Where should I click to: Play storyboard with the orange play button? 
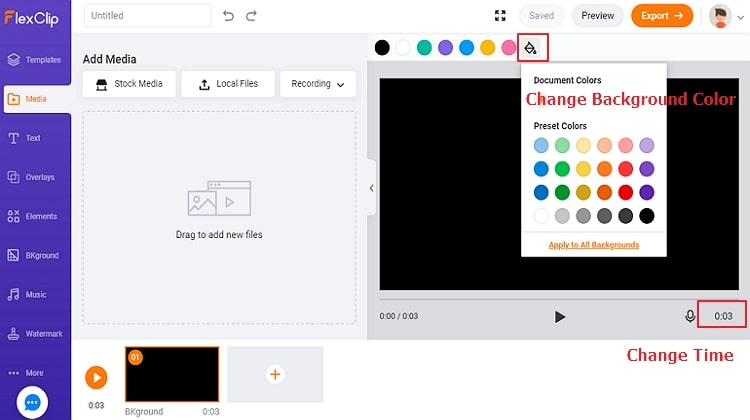96,377
